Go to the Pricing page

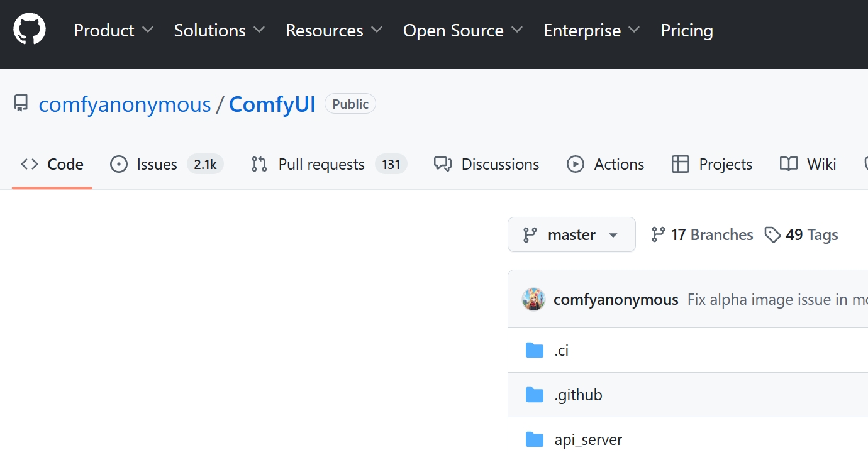686,30
